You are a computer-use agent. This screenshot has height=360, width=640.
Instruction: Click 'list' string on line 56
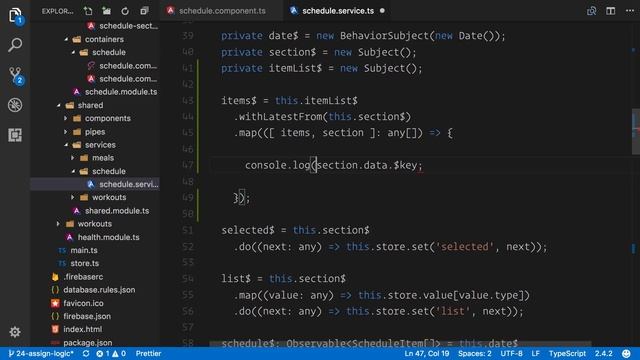[453, 311]
